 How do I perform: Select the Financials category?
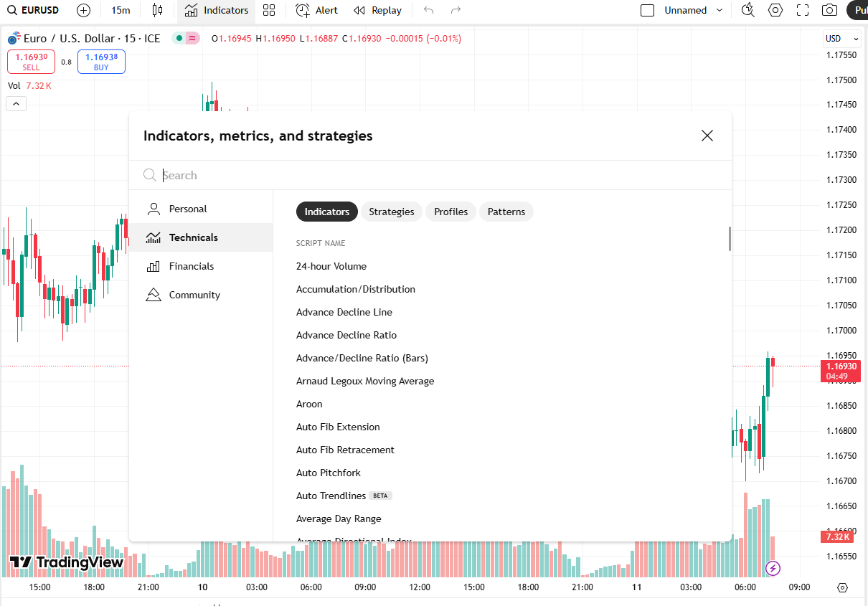tap(201, 266)
